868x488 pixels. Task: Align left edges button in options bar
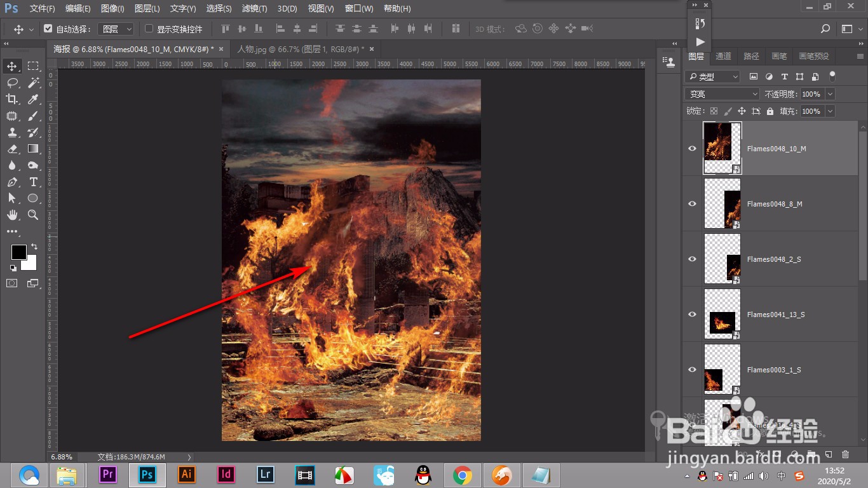pyautogui.click(x=280, y=29)
